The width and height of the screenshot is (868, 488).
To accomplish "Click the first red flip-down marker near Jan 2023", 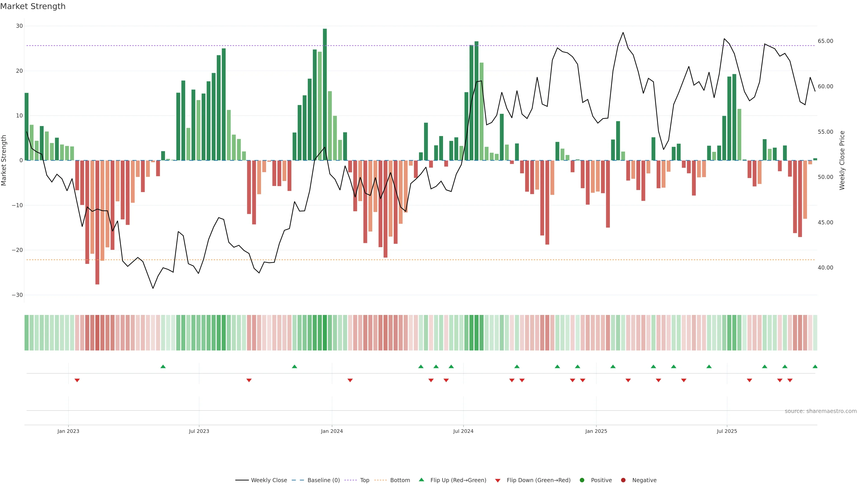I will click(77, 380).
